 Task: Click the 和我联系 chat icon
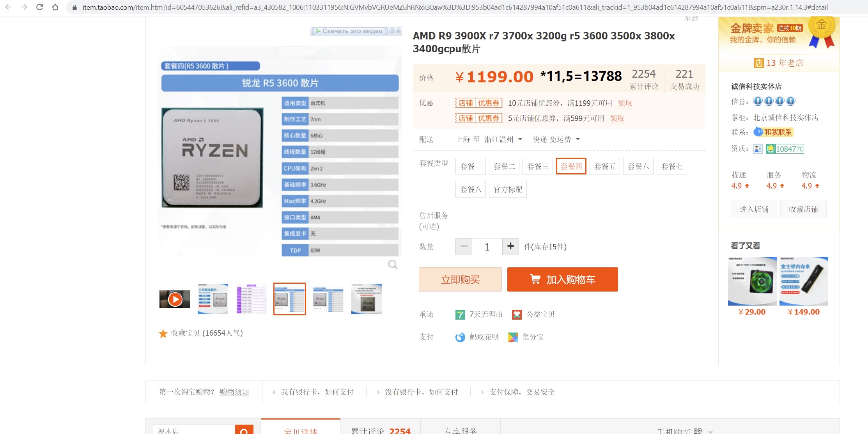click(774, 132)
